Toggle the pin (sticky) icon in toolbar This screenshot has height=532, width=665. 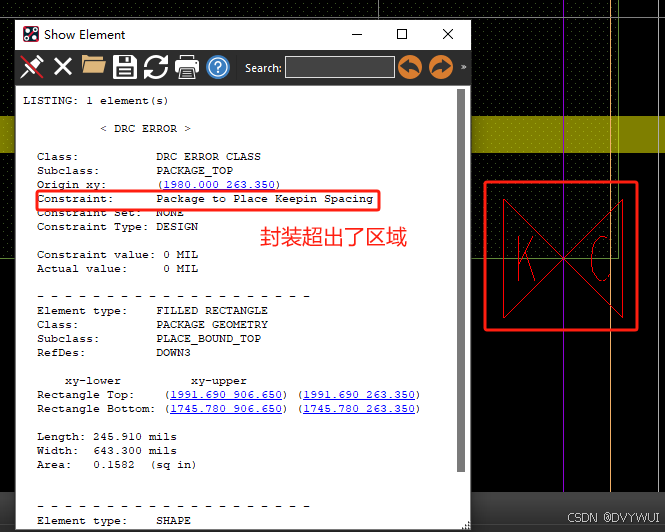click(x=32, y=67)
